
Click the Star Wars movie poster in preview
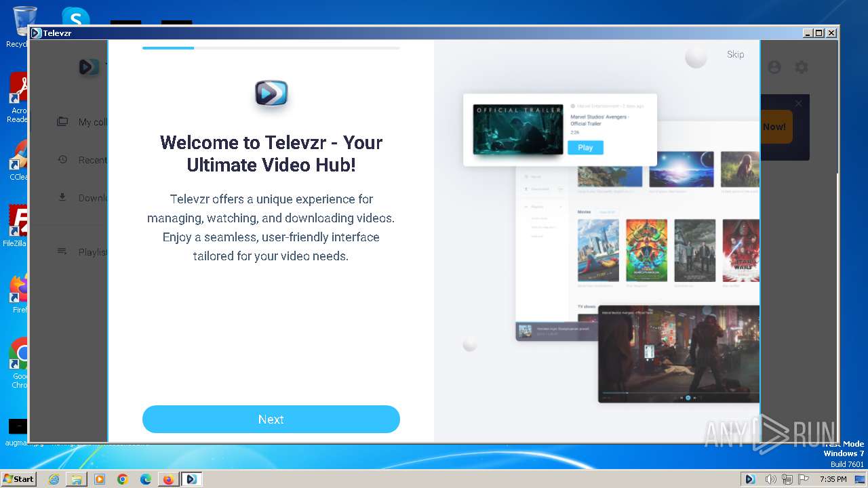[741, 250]
